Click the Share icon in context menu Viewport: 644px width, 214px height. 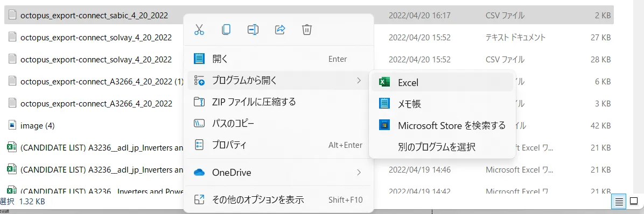coord(279,30)
